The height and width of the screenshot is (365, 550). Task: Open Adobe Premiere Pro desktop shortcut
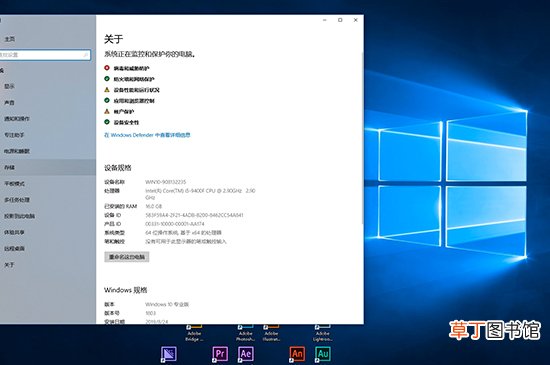tap(220, 354)
